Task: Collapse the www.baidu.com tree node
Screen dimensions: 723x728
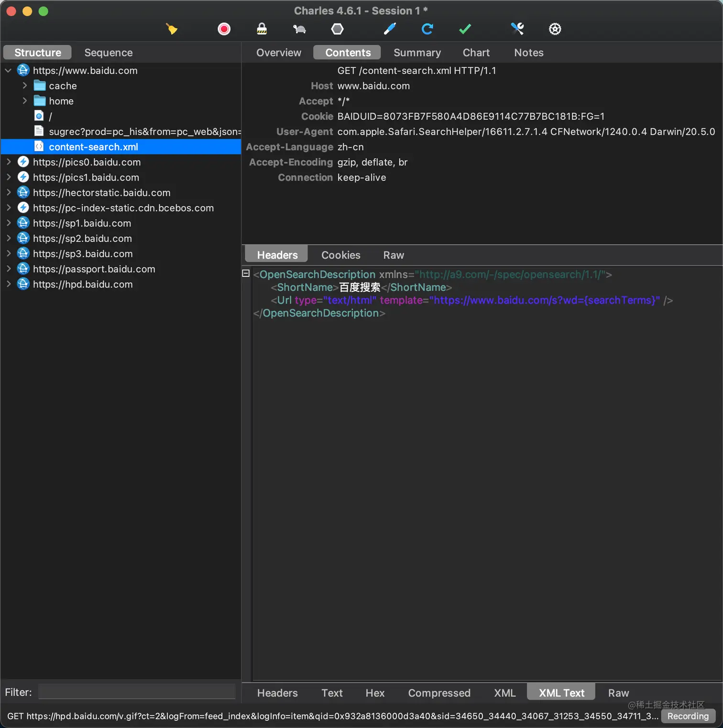Action: (x=8, y=70)
